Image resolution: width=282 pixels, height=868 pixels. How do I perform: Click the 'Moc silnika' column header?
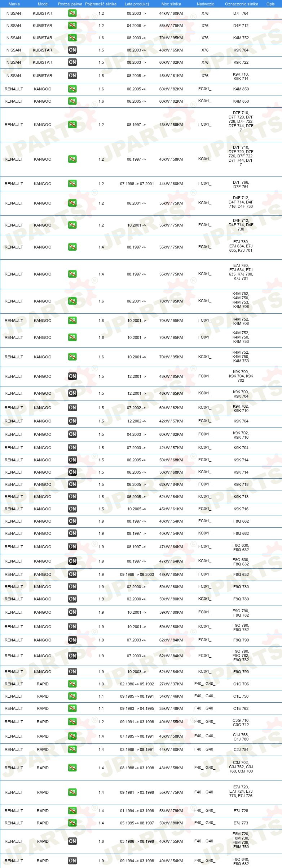click(171, 4)
